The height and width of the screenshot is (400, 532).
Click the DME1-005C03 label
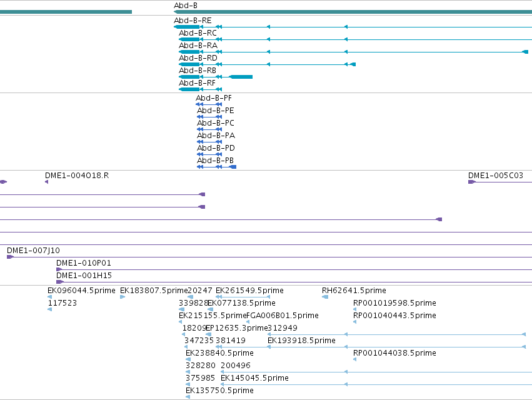click(496, 176)
